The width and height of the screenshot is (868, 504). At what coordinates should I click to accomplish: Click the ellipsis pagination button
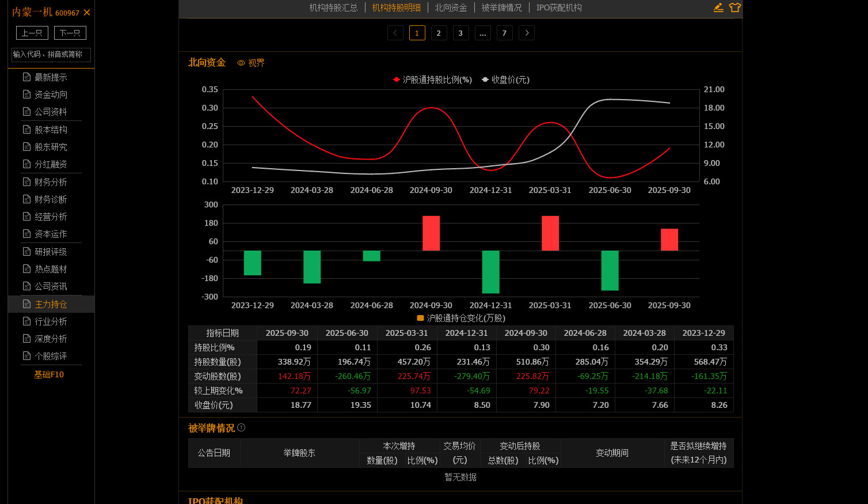[x=482, y=33]
